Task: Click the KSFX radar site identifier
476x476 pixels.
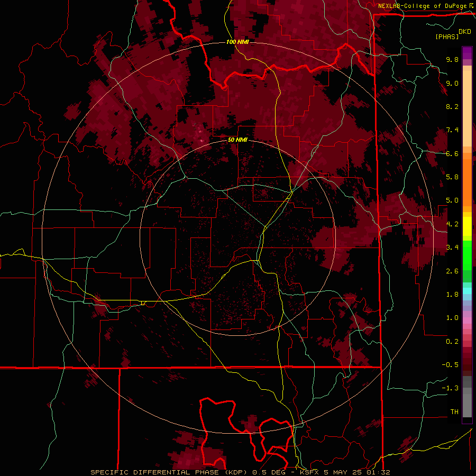Action: [x=310, y=472]
